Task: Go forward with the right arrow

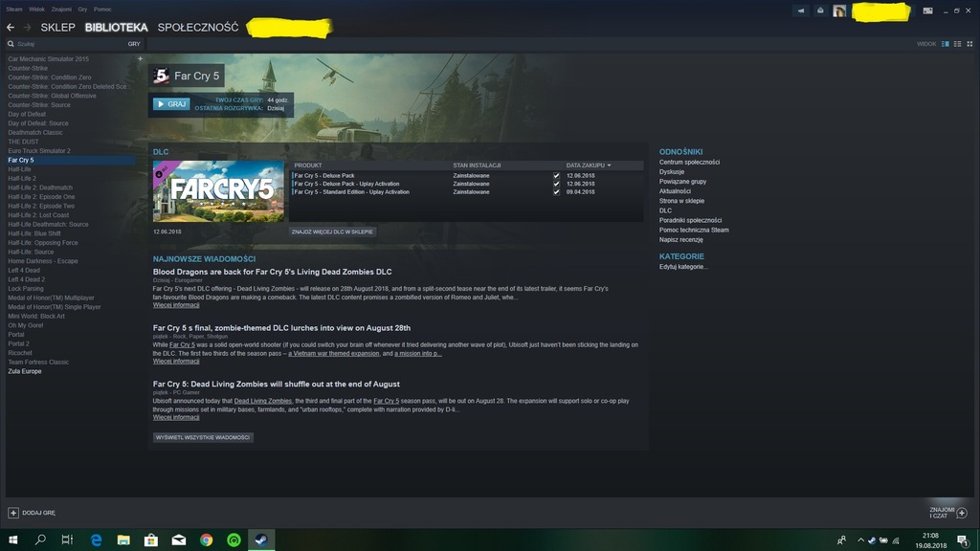Action: [x=27, y=28]
